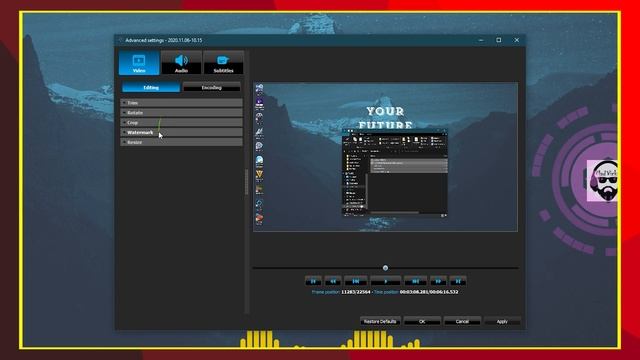Jump to the last frame of video
The image size is (640, 360).
click(458, 281)
